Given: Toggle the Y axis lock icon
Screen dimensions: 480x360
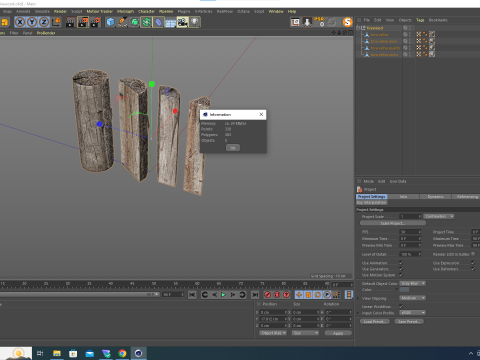Looking at the screenshot, I should click(x=32, y=22).
